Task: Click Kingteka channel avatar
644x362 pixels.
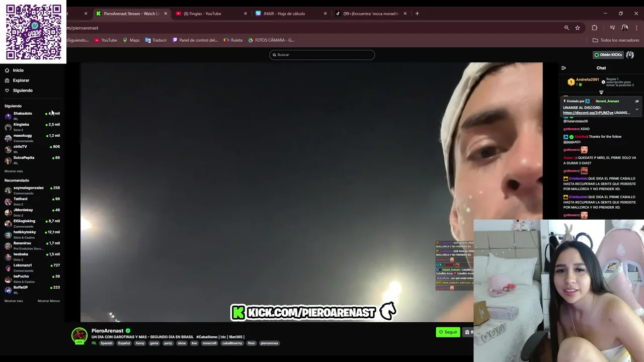Action: coord(8,127)
